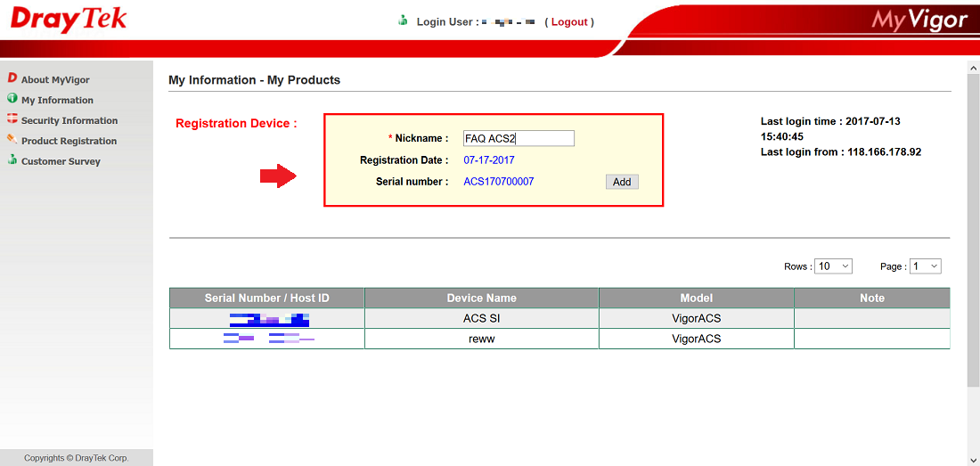Focus the Nickname input field

(x=519, y=138)
